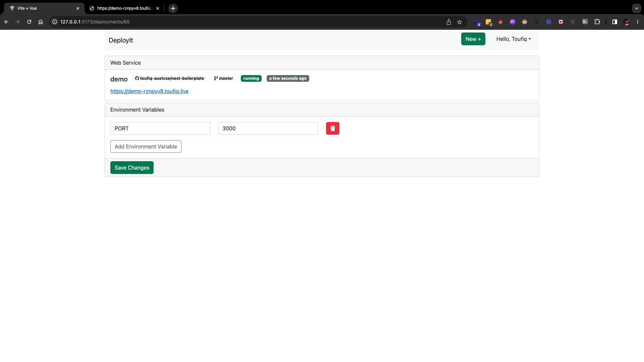Click the 3000 value input field
644x362 pixels.
268,128
